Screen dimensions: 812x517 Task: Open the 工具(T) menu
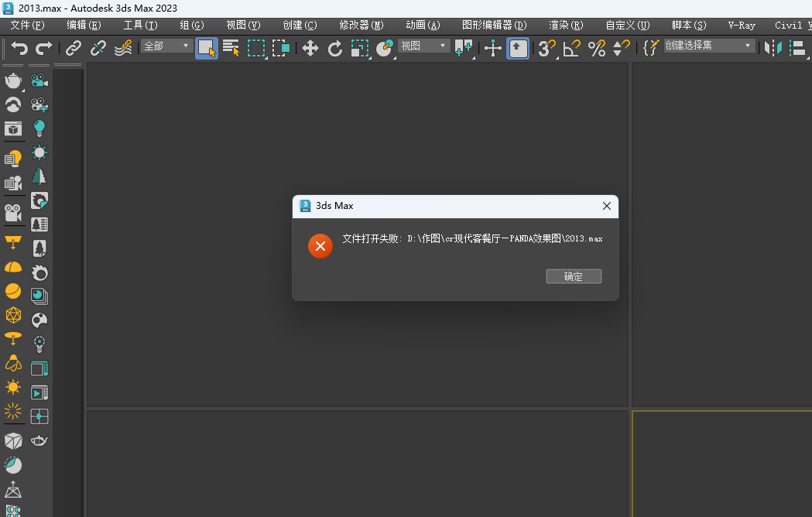pos(140,25)
